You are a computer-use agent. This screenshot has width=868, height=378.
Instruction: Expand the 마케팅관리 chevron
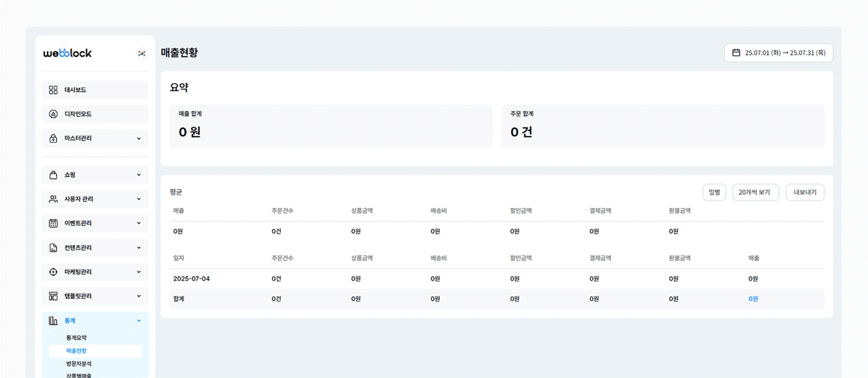(139, 272)
